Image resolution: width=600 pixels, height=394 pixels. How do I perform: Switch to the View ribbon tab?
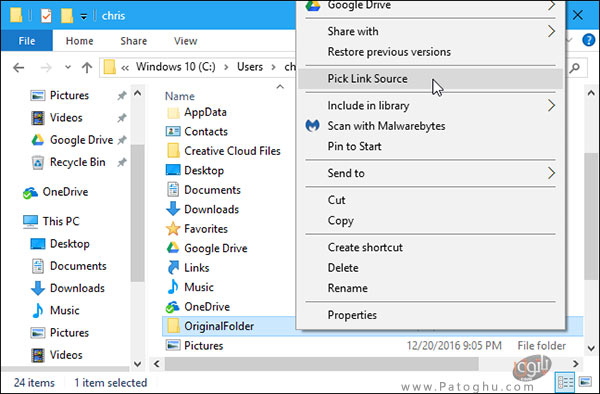pyautogui.click(x=186, y=41)
